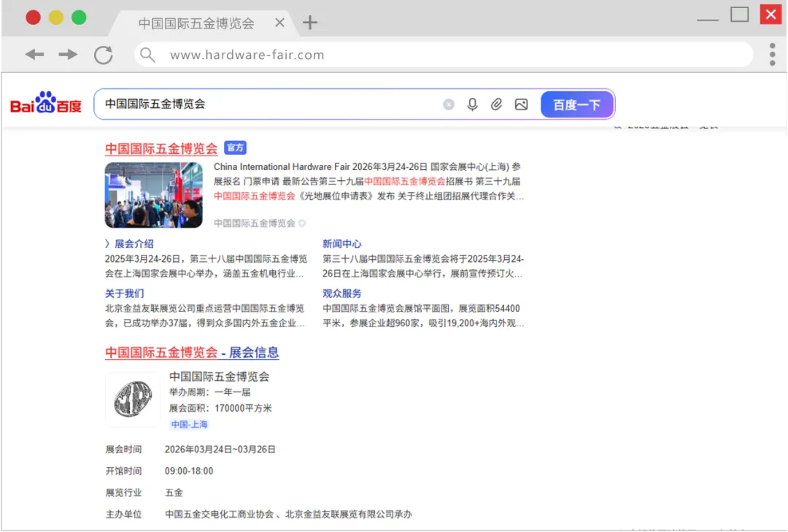This screenshot has width=788, height=532.
Task: Expand the 展会介绍 sublink
Action: [x=130, y=244]
